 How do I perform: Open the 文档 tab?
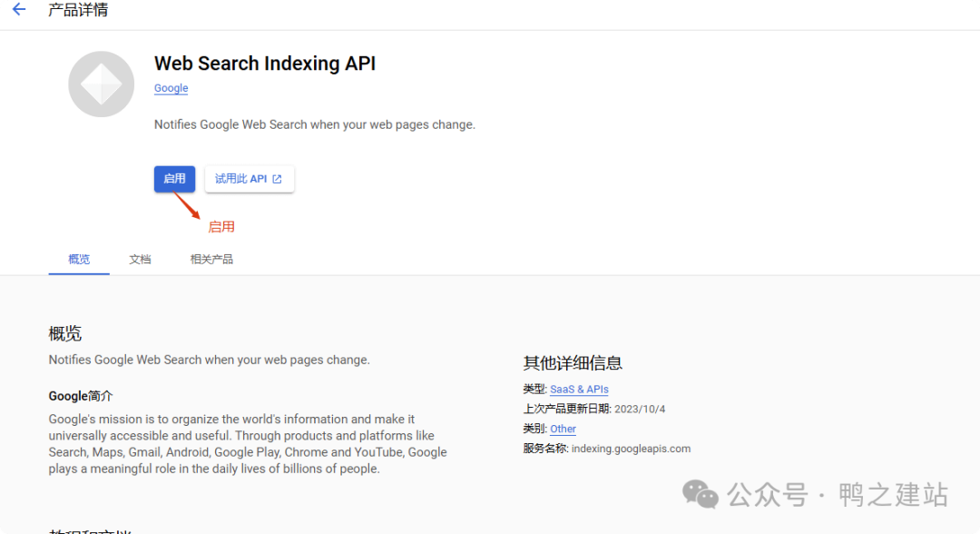tap(140, 259)
